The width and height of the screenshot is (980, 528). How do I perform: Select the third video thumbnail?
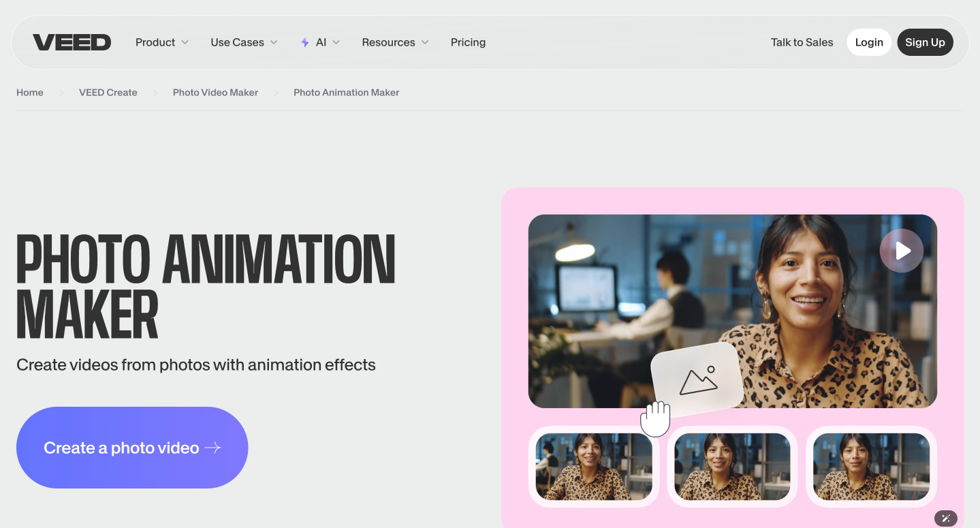872,467
